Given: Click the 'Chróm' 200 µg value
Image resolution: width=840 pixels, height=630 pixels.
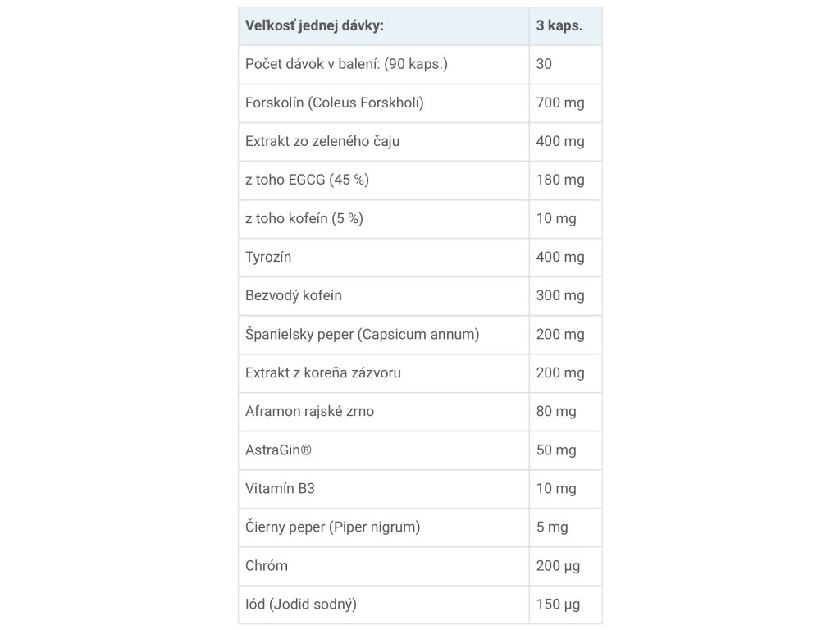Looking at the screenshot, I should coord(566,566).
